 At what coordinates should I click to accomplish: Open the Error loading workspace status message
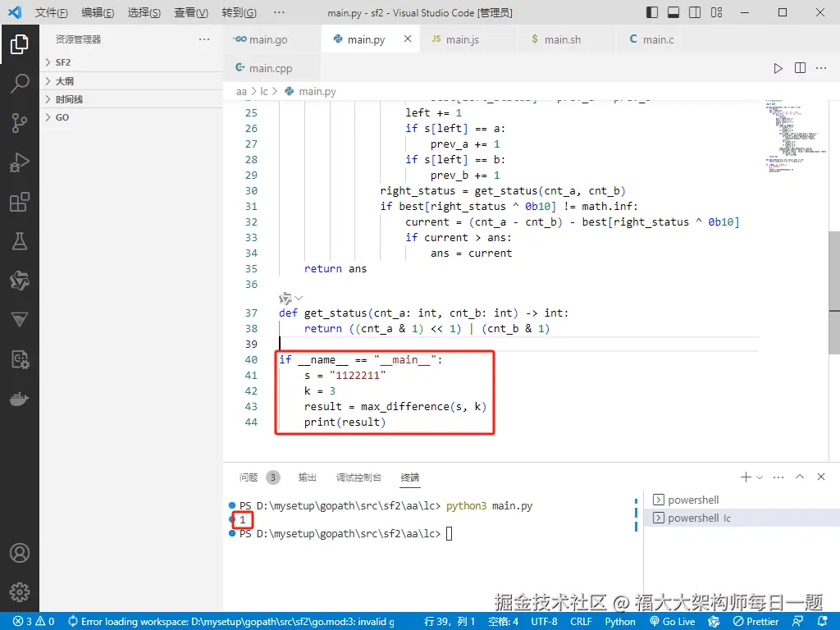(x=231, y=622)
